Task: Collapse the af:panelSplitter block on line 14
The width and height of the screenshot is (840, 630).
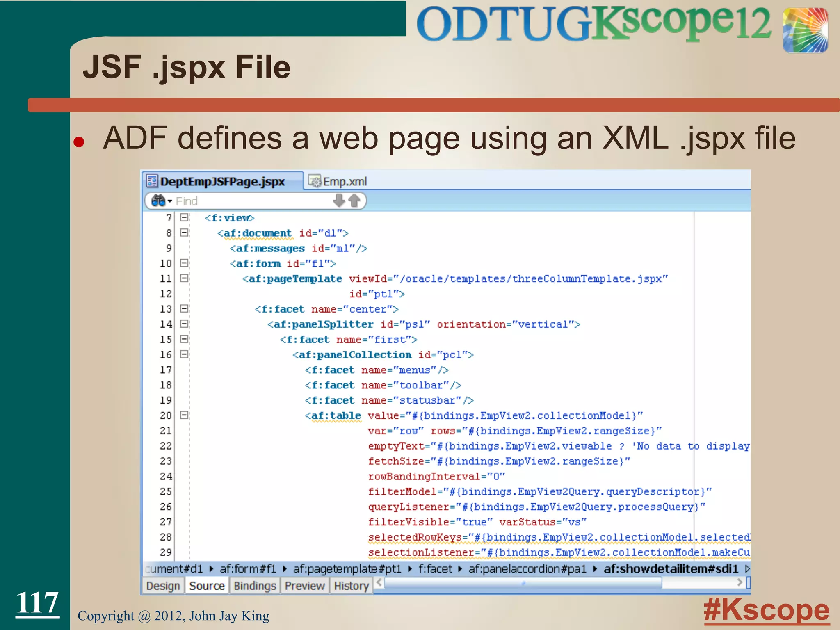Action: pos(185,324)
